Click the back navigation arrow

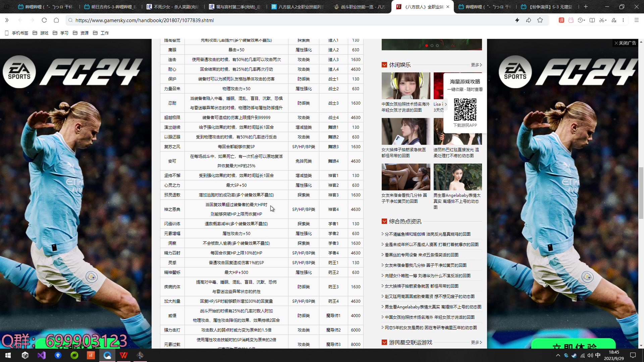[x=20, y=20]
